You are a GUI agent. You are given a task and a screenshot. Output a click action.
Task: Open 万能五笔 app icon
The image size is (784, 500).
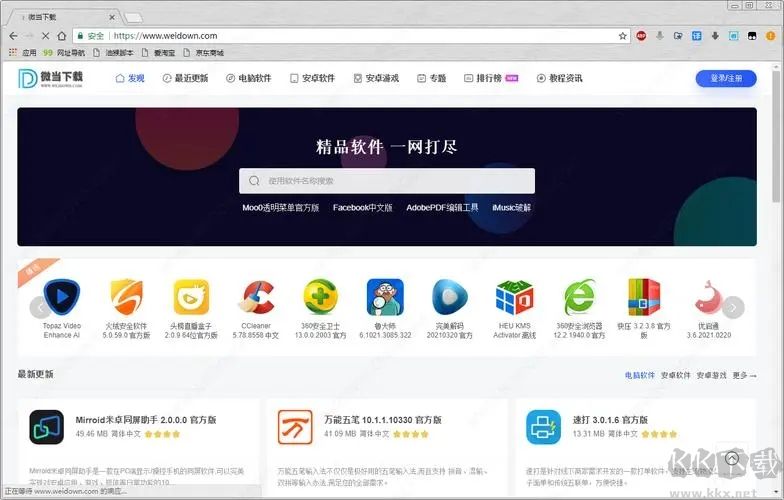[x=295, y=427]
